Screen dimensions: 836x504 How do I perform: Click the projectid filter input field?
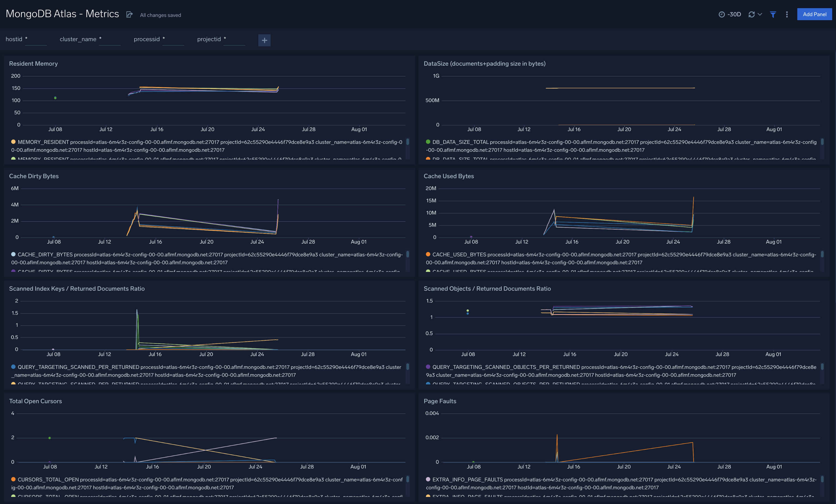(x=235, y=40)
